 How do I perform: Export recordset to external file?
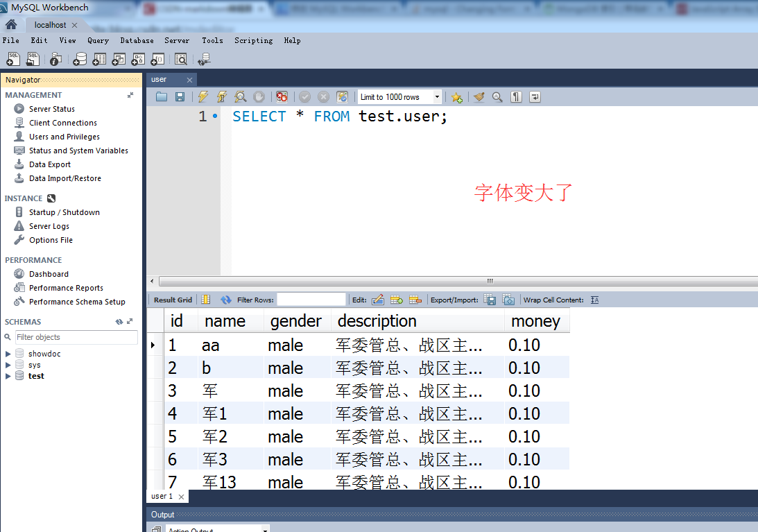pos(490,300)
